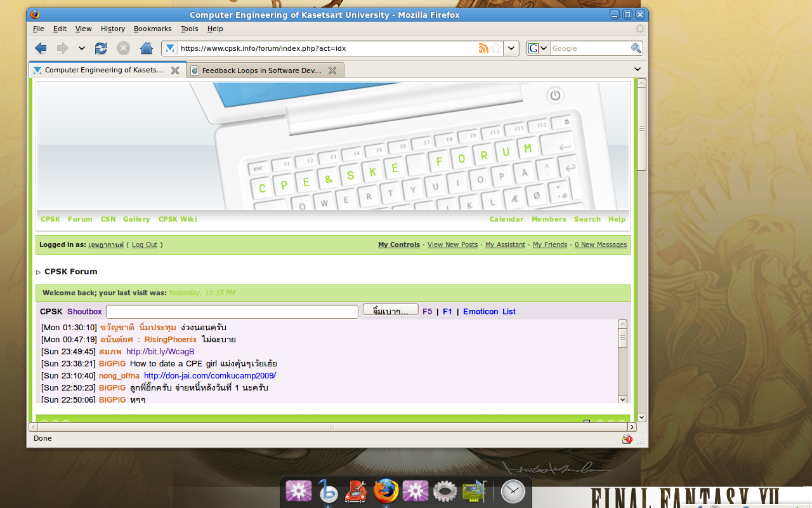812x508 pixels.
Task: Click the Log Out link
Action: 145,244
